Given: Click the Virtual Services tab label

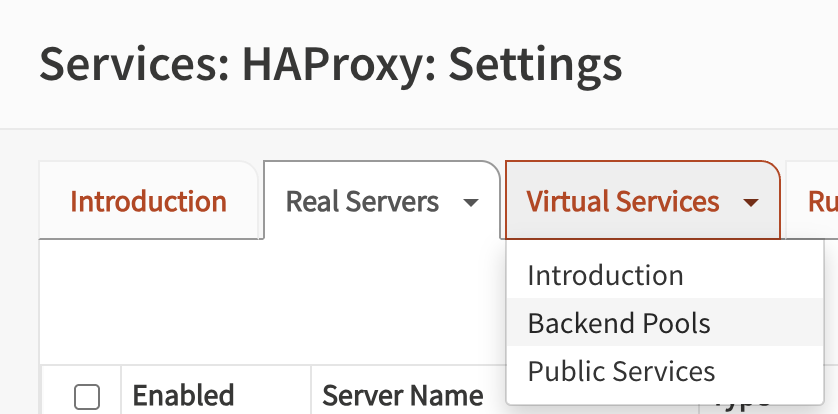Looking at the screenshot, I should point(622,201).
